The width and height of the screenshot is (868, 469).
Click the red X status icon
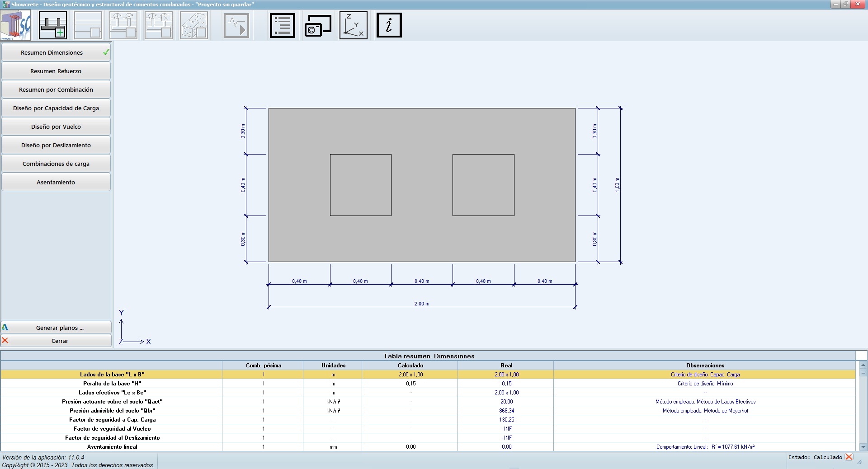(x=849, y=457)
